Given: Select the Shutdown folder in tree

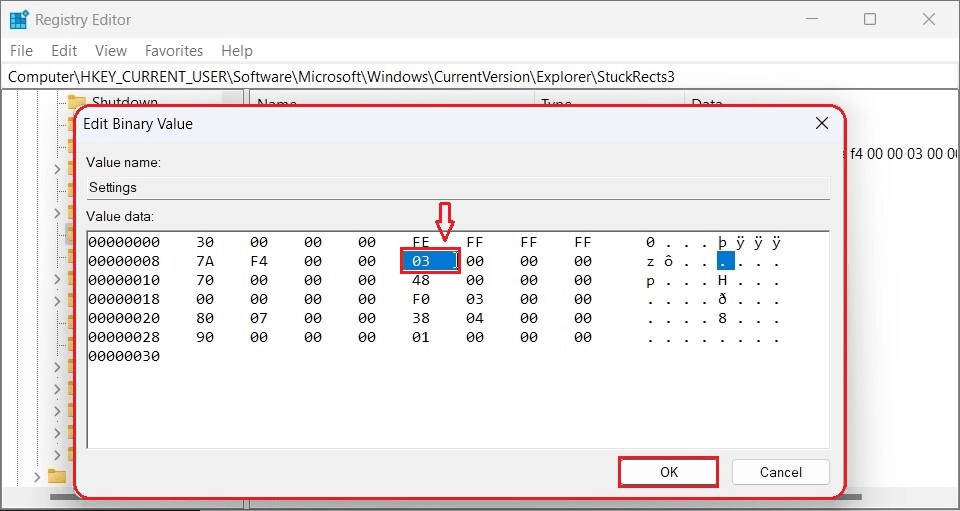Looking at the screenshot, I should click(125, 101).
